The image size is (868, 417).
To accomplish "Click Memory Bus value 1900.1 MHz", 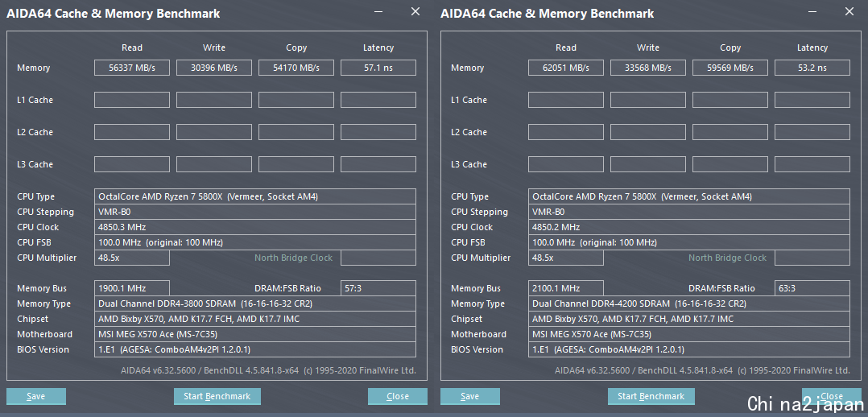I will coord(132,288).
